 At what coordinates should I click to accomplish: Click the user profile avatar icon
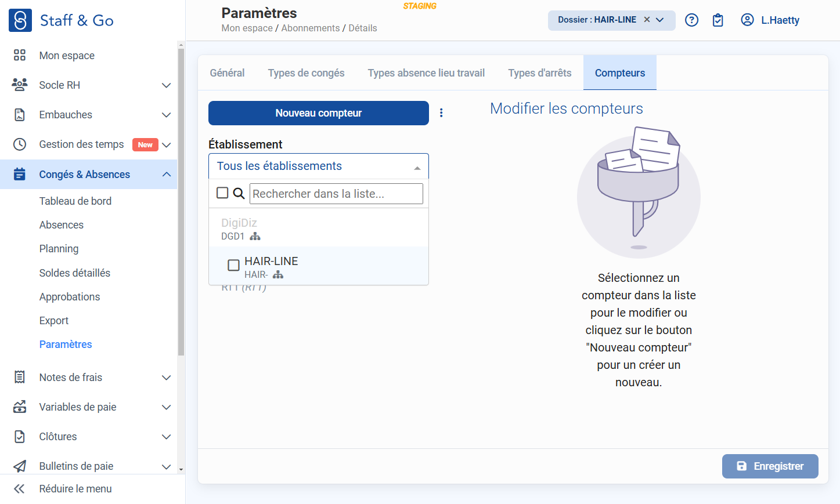pos(748,20)
